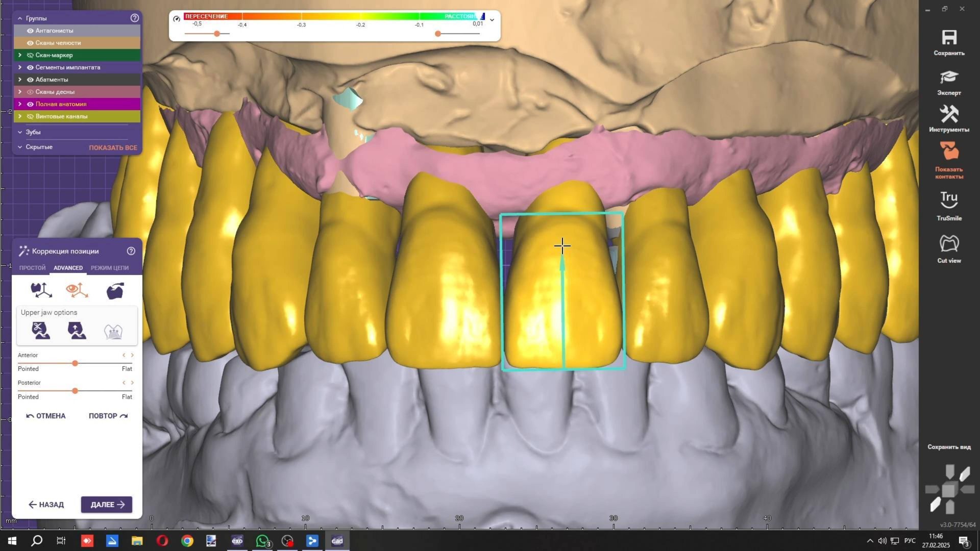This screenshot has height=551, width=980.
Task: Click the TruSmile icon
Action: (x=949, y=200)
